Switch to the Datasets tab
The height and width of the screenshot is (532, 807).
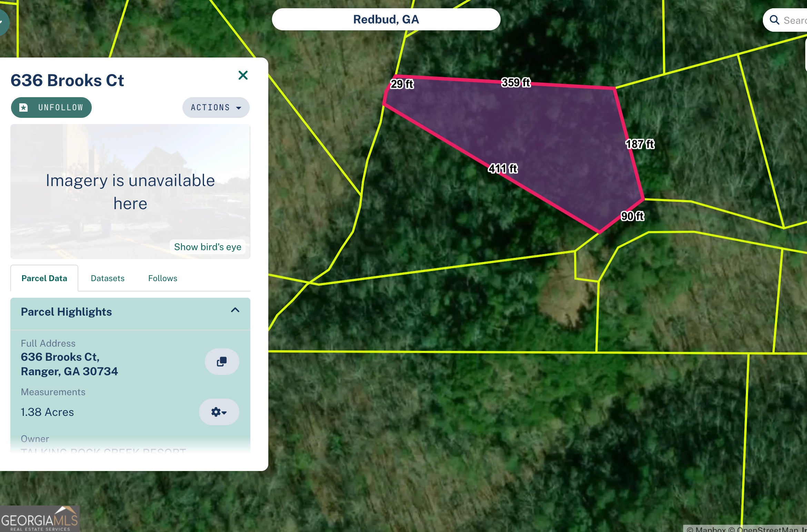click(x=107, y=278)
